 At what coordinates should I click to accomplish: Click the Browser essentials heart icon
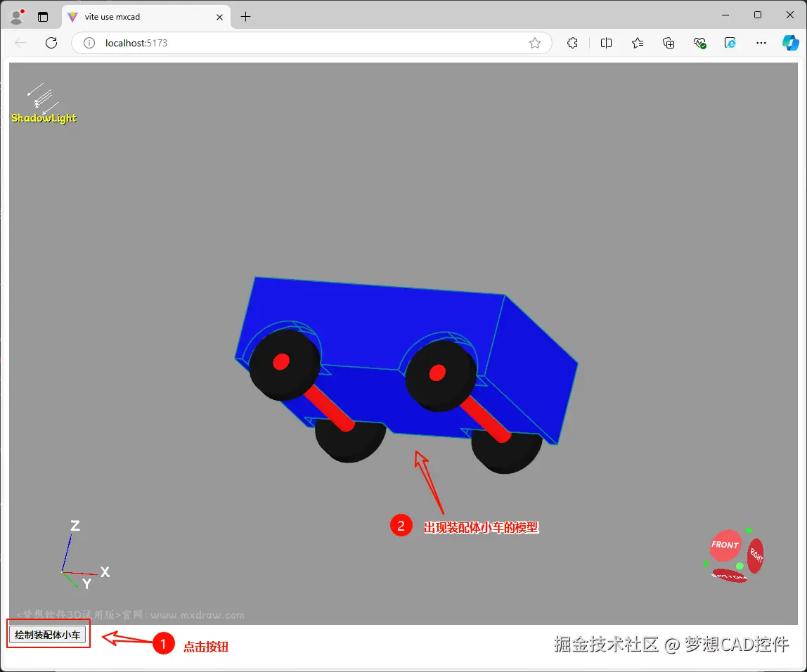pos(699,43)
